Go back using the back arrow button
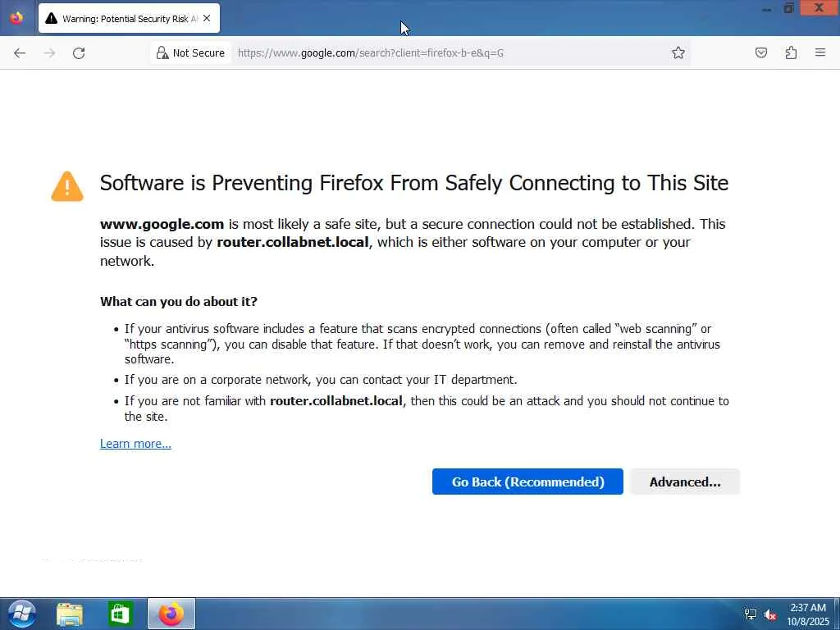The width and height of the screenshot is (840, 630). click(20, 53)
